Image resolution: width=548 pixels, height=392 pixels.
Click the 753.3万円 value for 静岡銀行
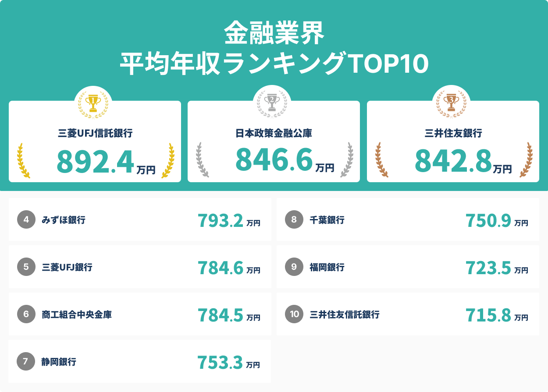pos(228,363)
